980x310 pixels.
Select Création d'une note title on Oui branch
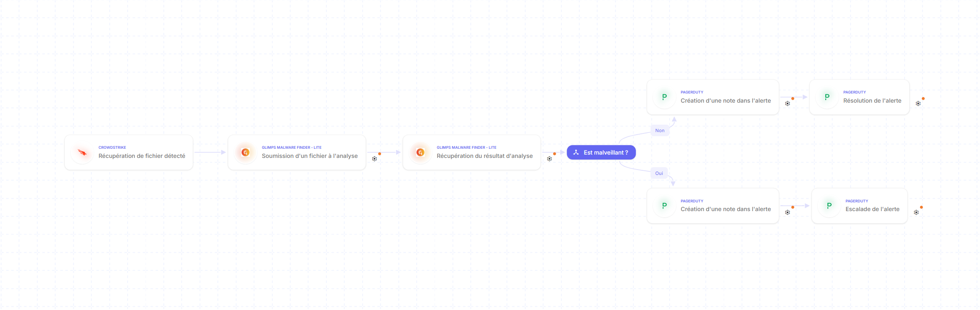coord(726,209)
